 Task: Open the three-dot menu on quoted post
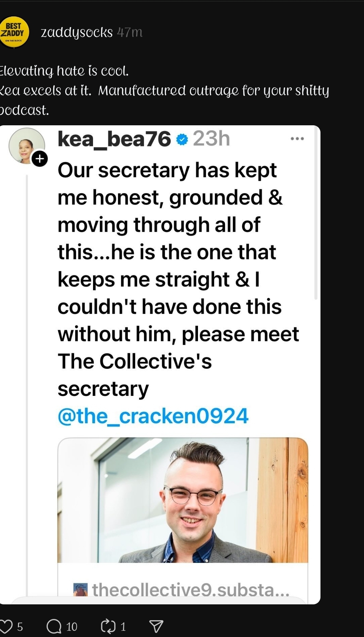tap(297, 139)
